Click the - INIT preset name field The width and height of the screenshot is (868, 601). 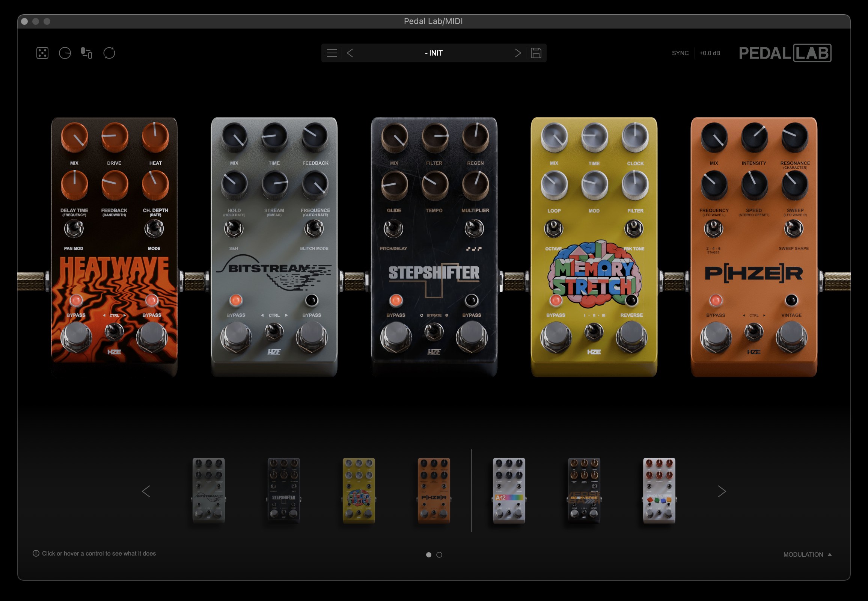(x=434, y=53)
